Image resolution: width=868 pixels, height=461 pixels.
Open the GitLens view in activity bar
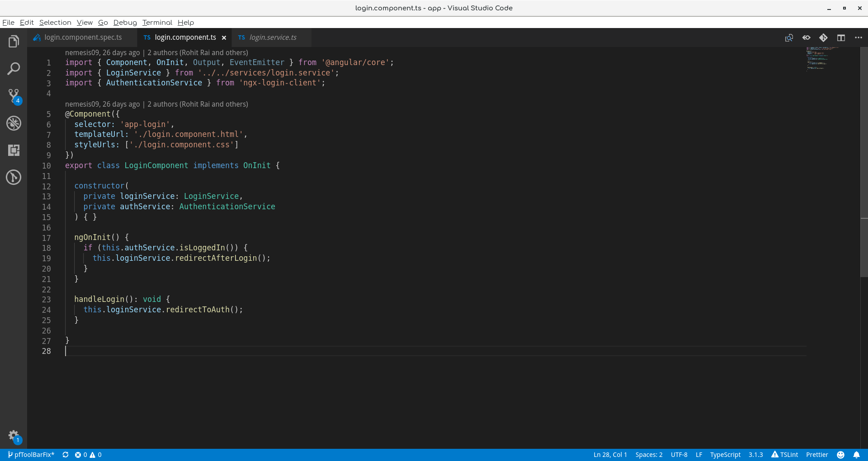[14, 177]
